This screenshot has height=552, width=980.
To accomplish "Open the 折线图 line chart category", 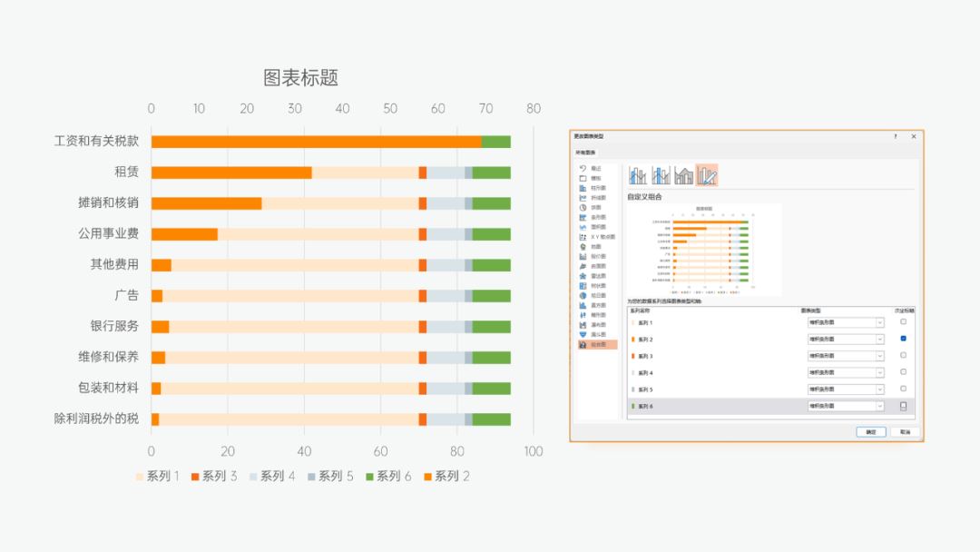I will click(x=594, y=198).
